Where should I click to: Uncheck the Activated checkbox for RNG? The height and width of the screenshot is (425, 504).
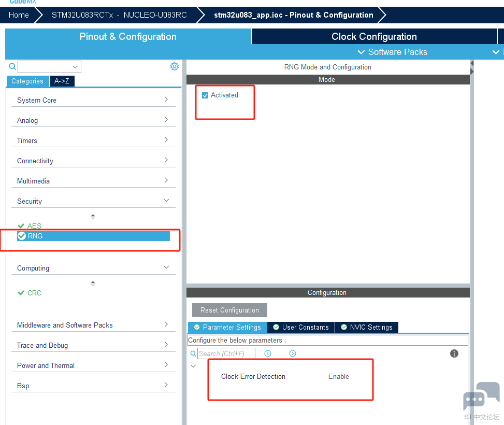pyautogui.click(x=205, y=95)
